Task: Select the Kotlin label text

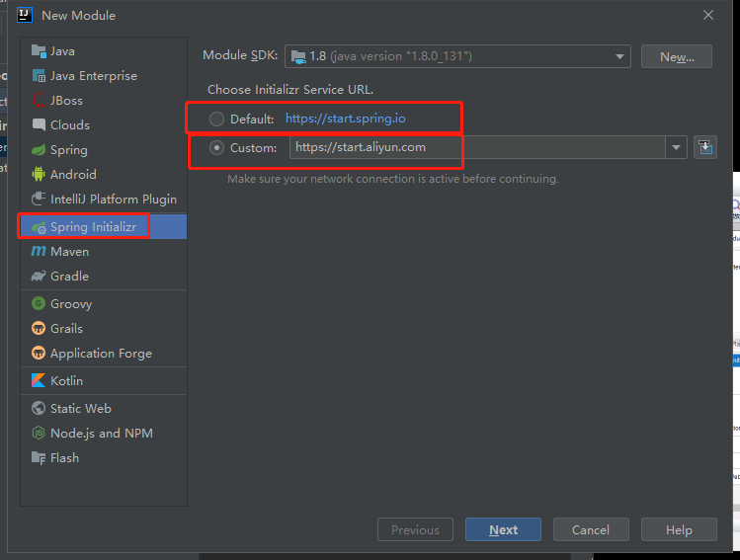Action: (x=66, y=380)
